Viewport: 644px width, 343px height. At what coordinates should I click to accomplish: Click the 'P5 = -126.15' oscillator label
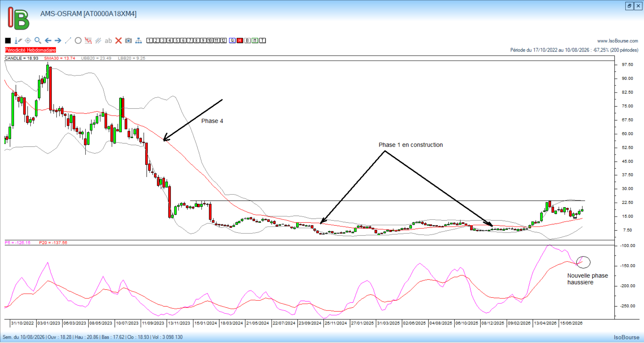point(17,243)
